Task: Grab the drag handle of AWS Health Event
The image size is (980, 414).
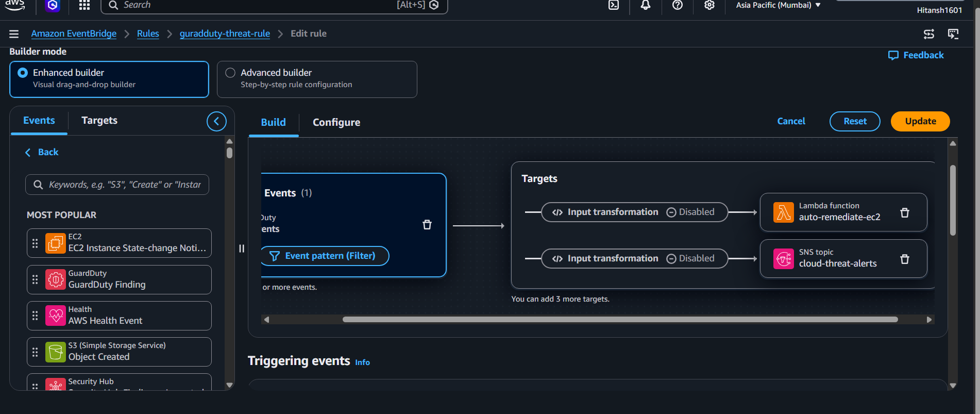Action: click(x=35, y=316)
